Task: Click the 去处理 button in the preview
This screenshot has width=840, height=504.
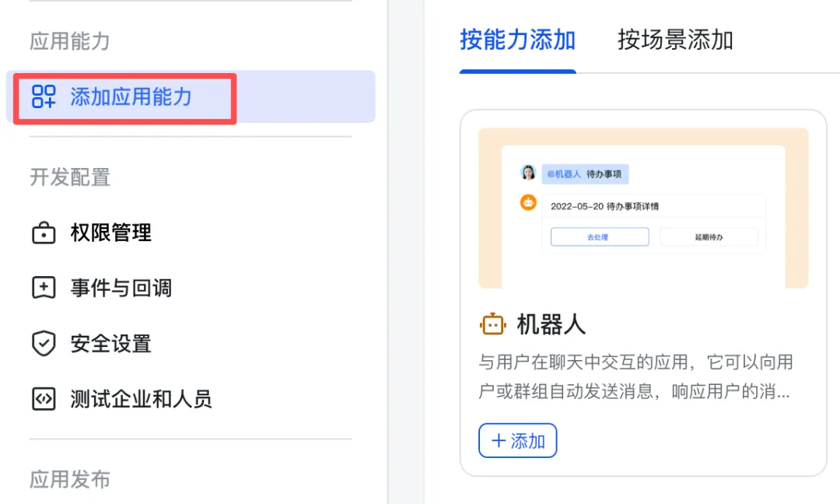Action: pyautogui.click(x=600, y=237)
